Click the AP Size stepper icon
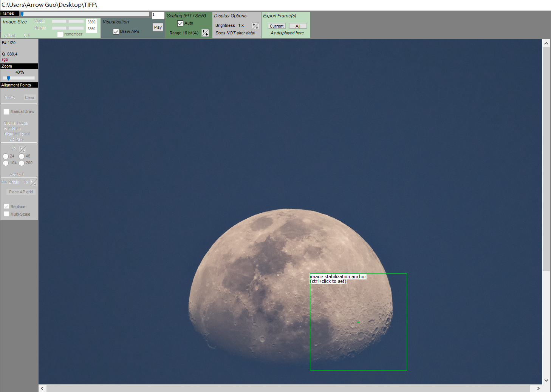This screenshot has height=392, width=551. (22, 149)
